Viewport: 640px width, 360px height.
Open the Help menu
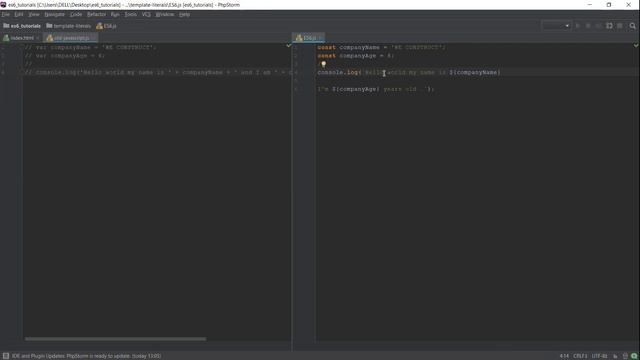184,14
